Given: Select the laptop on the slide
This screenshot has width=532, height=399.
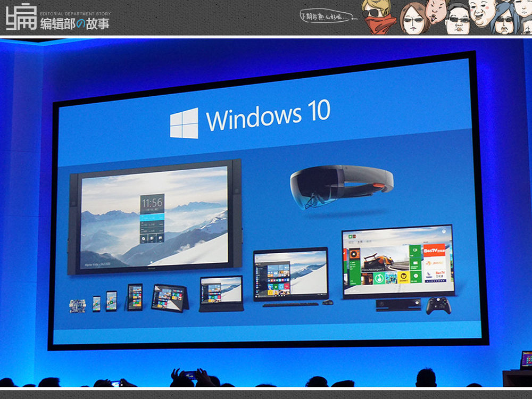Looking at the screenshot, I should (221, 294).
